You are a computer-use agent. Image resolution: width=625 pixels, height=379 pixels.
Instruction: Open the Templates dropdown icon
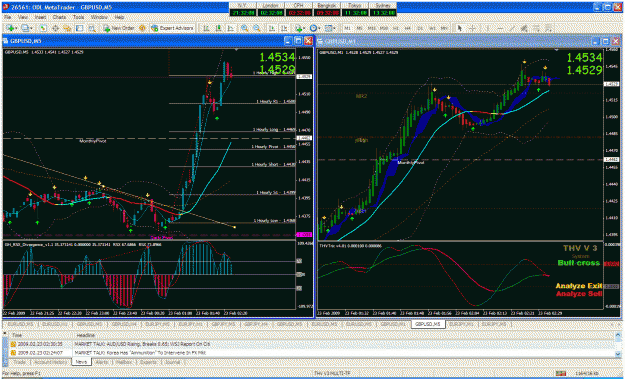(x=330, y=28)
